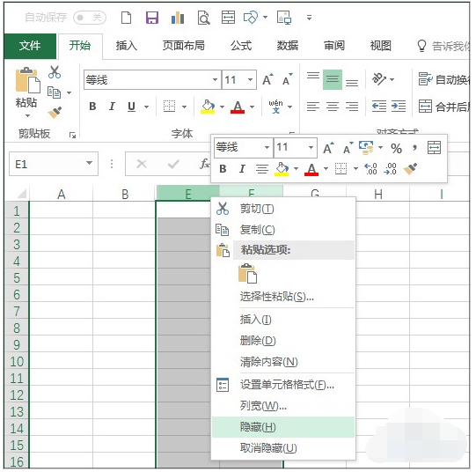Click ribbon Align Left icon

[x=313, y=107]
